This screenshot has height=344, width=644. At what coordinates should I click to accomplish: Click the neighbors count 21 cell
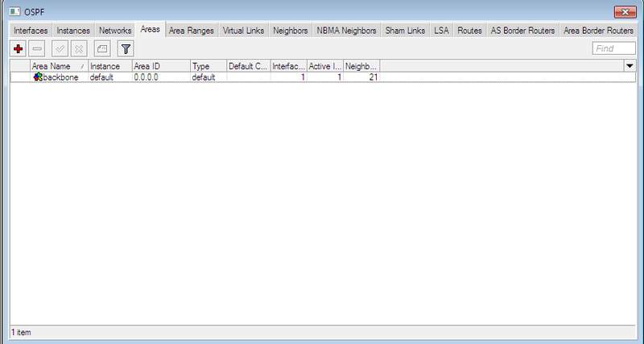(361, 77)
